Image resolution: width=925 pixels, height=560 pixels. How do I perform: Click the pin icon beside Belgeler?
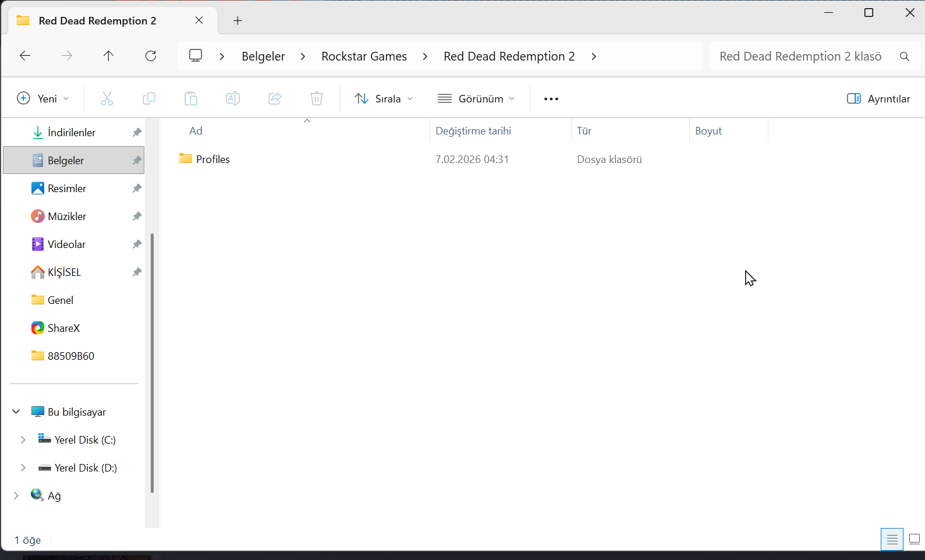137,161
